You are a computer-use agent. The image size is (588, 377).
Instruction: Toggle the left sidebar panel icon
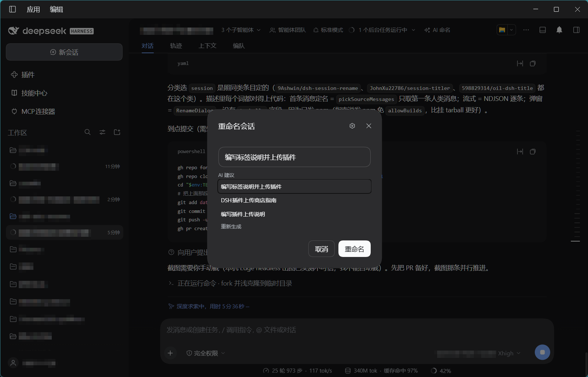pyautogui.click(x=12, y=9)
